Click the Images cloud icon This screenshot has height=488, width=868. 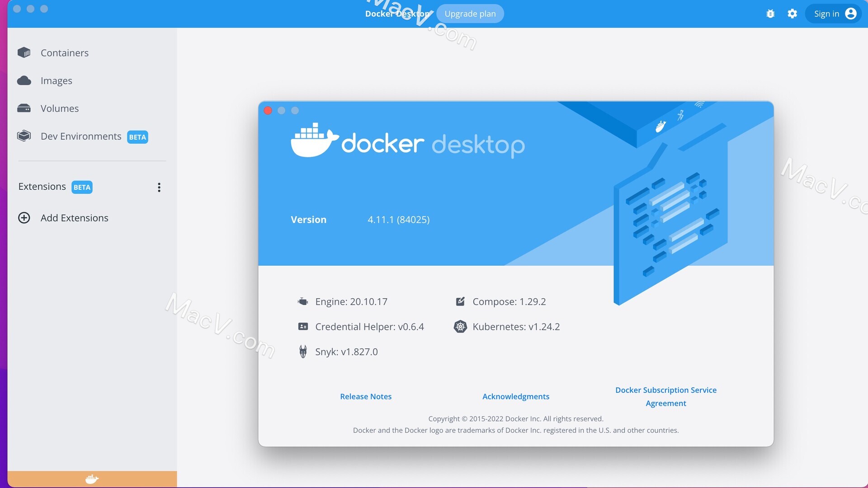coord(24,80)
